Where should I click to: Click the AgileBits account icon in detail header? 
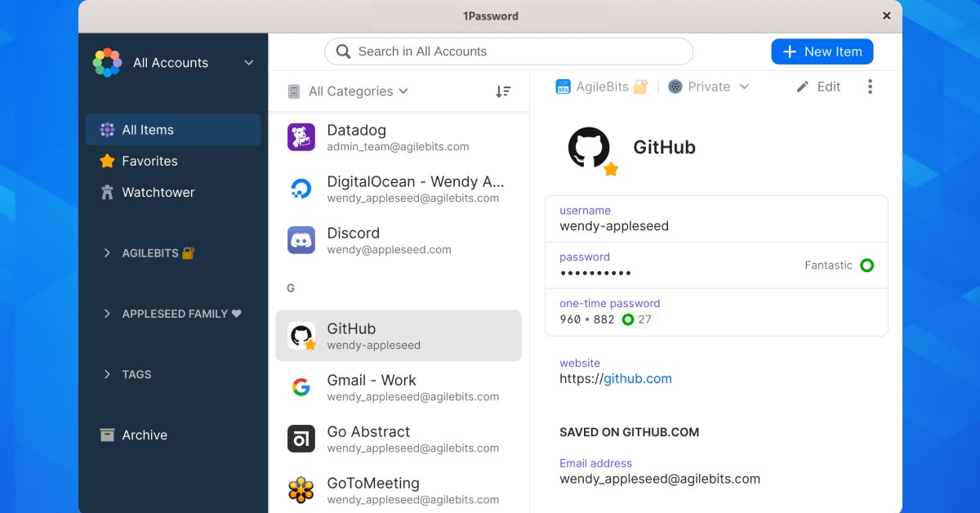point(563,87)
